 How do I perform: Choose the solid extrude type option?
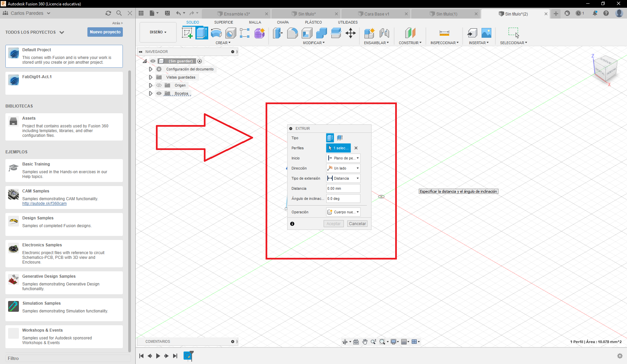point(330,138)
